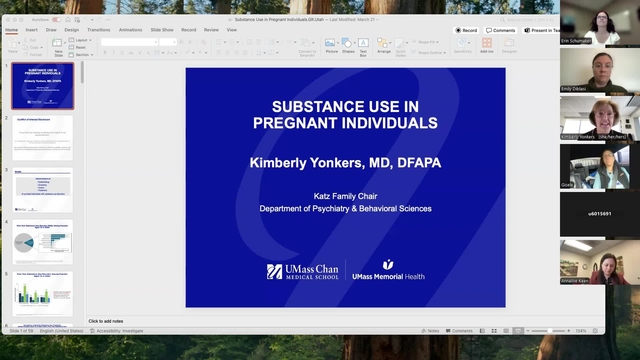Screen dimensions: 640x360
Task: Click the New Slide icon
Action: point(57,43)
